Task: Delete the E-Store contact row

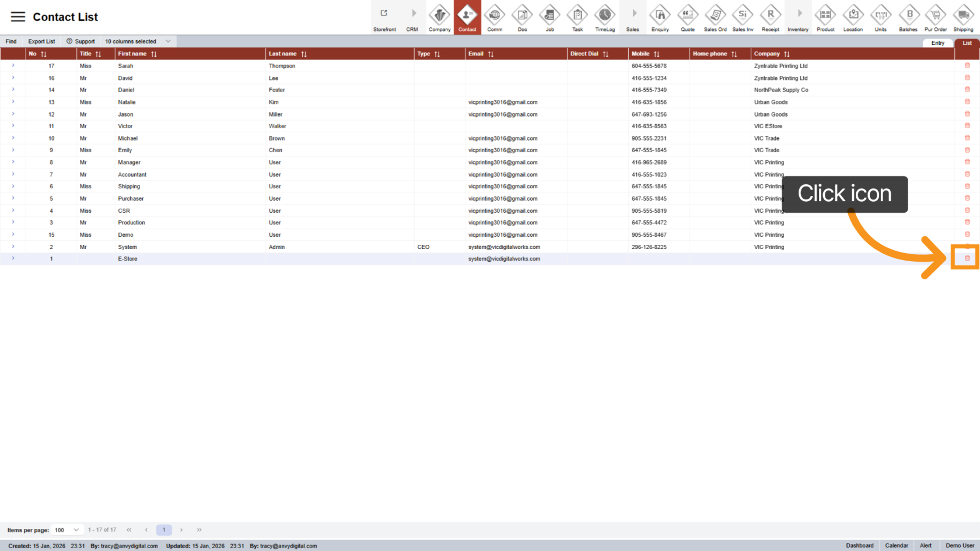Action: pos(967,258)
